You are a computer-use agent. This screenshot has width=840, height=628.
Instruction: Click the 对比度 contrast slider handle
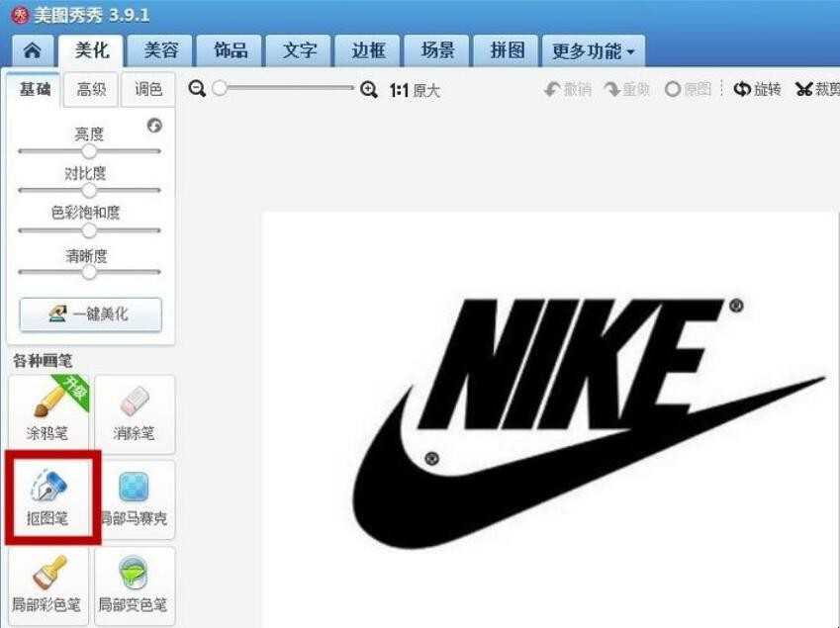tap(89, 190)
